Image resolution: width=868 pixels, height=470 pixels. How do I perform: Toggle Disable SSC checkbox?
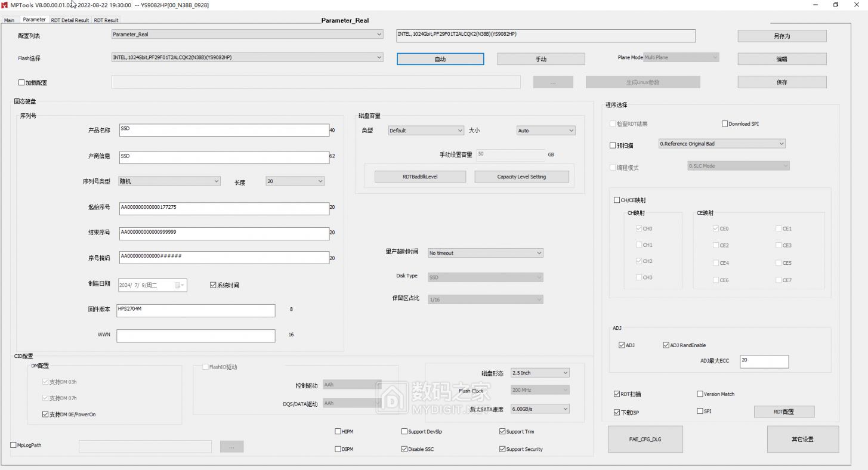[404, 449]
